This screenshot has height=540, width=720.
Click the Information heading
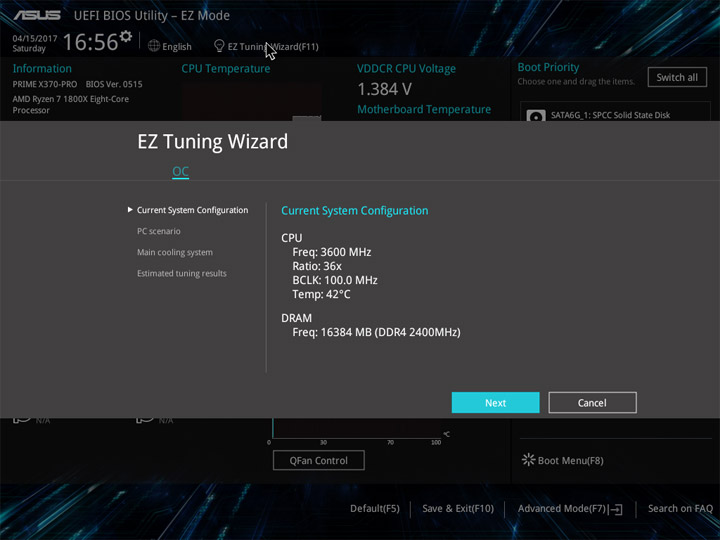tap(42, 68)
